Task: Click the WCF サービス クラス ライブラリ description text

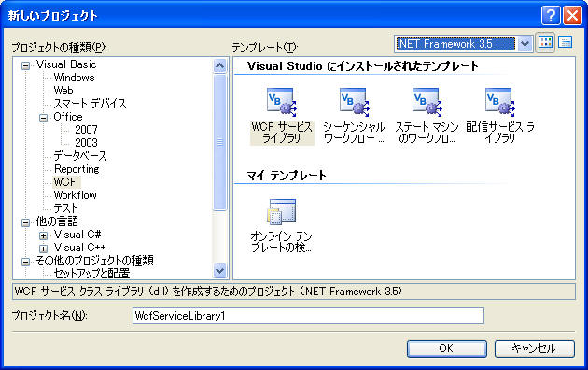Action: pyautogui.click(x=208, y=292)
